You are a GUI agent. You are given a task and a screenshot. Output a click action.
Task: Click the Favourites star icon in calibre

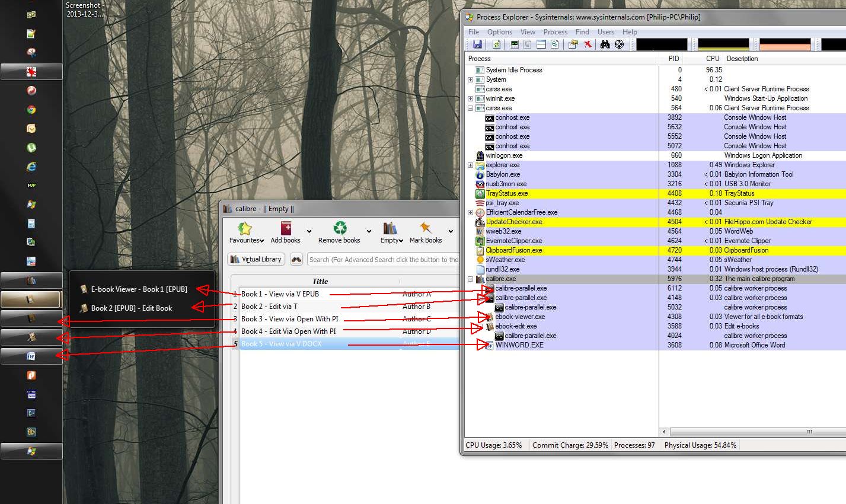click(x=245, y=228)
